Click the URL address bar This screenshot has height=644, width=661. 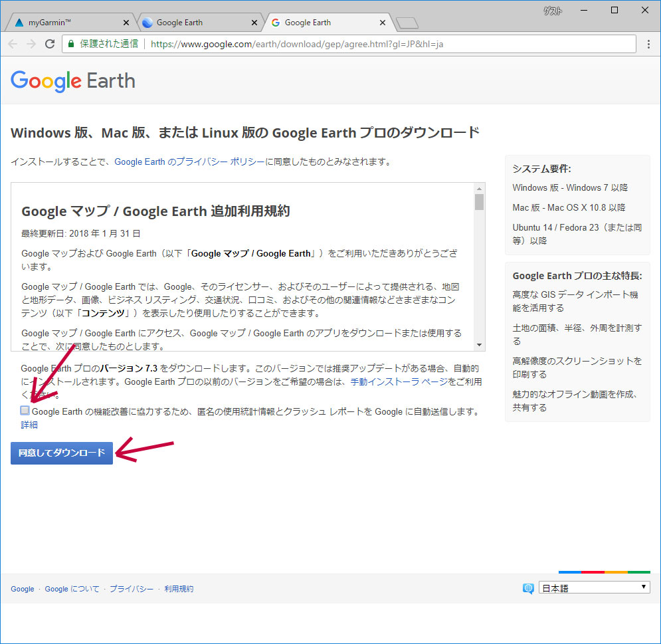349,44
